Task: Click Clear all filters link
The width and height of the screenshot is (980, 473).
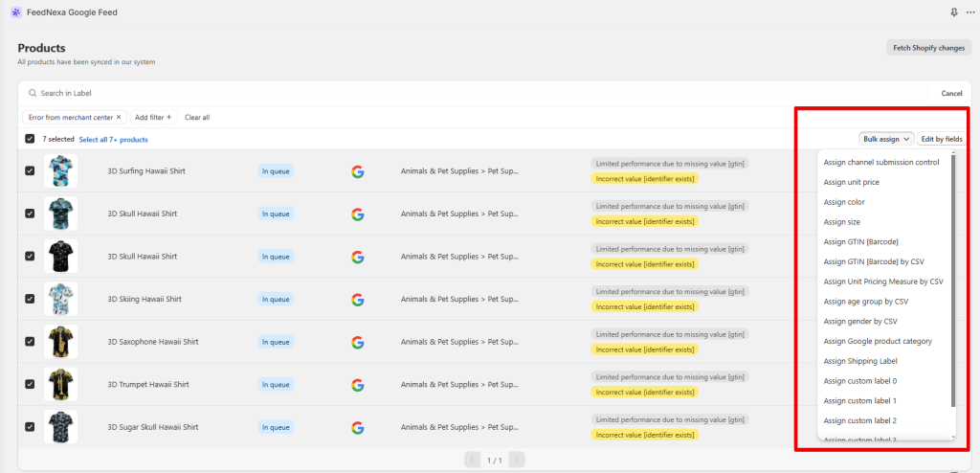Action: pos(197,117)
